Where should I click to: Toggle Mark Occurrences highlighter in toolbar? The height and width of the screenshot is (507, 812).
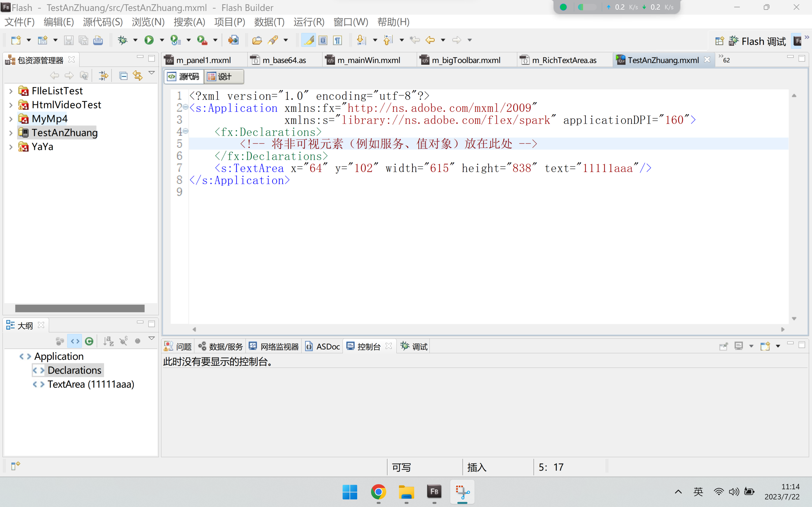(x=308, y=40)
